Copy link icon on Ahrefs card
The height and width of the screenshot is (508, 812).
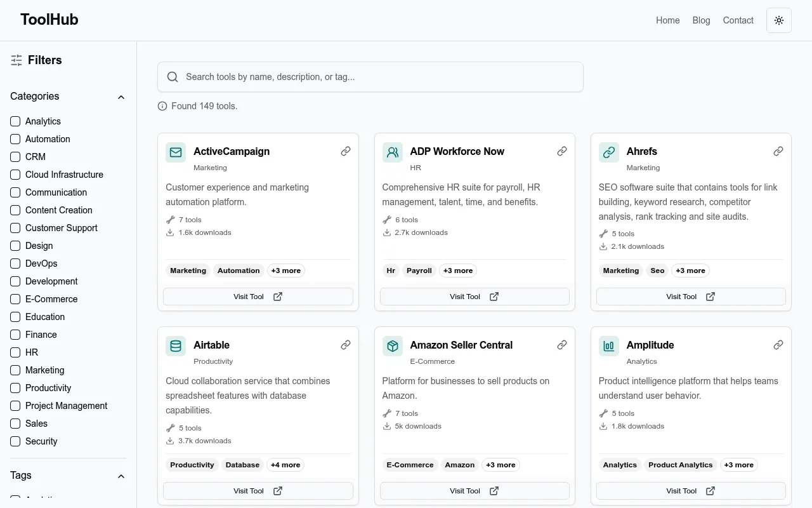(778, 151)
